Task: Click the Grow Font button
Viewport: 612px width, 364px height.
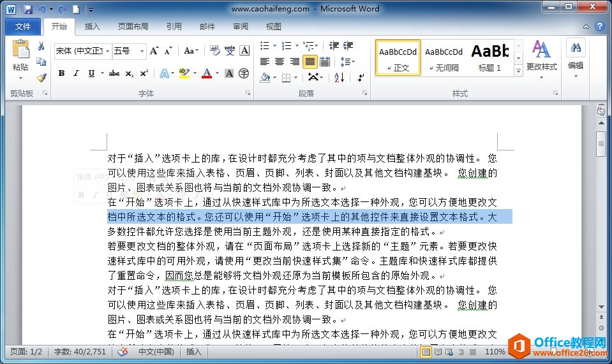Action: click(x=154, y=50)
